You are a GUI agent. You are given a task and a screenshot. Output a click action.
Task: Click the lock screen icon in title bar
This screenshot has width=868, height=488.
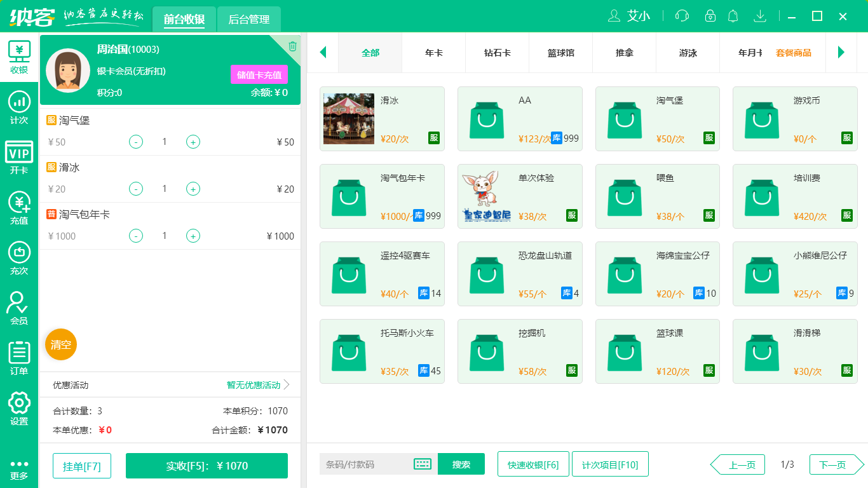point(710,16)
